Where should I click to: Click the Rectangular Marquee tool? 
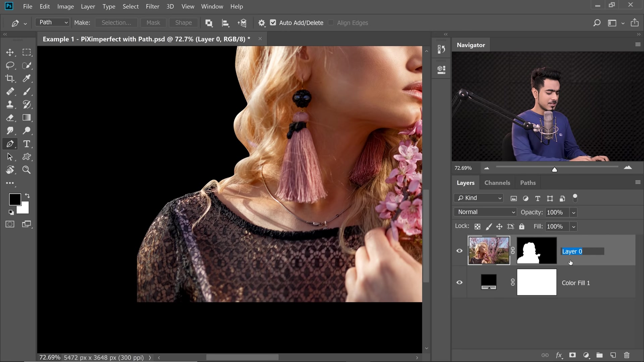tap(26, 53)
